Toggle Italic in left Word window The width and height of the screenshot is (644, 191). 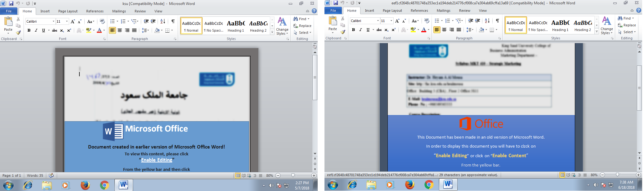[x=36, y=30]
